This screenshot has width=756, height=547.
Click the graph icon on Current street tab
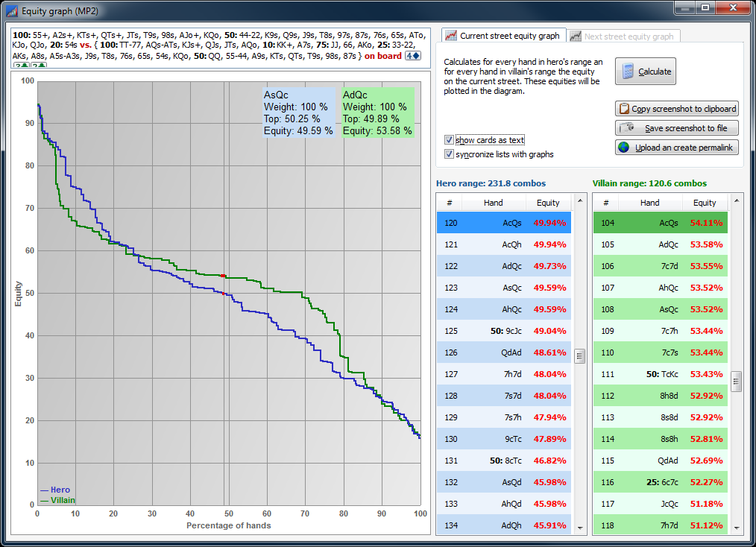451,36
